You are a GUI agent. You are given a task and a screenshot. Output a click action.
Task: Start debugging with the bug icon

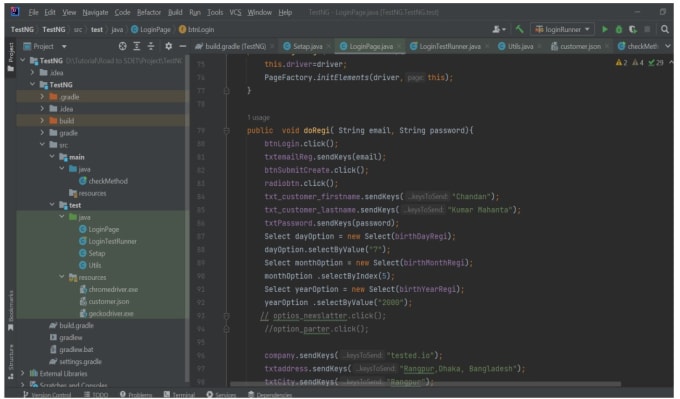[x=619, y=29]
